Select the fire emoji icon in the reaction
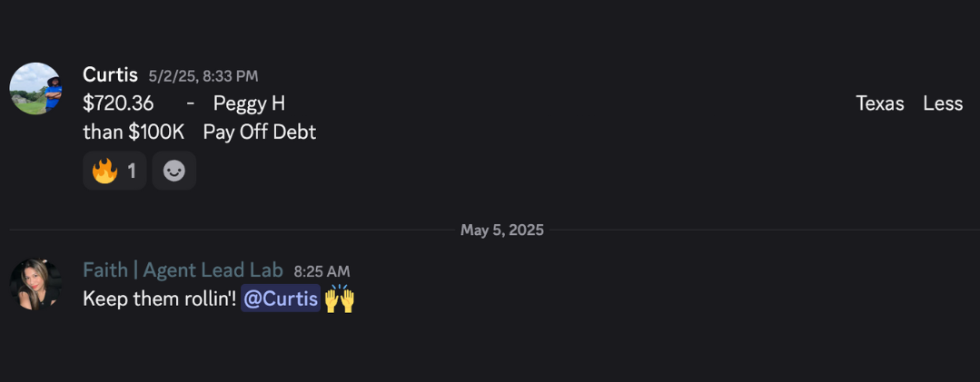This screenshot has height=382, width=980. pos(105,171)
